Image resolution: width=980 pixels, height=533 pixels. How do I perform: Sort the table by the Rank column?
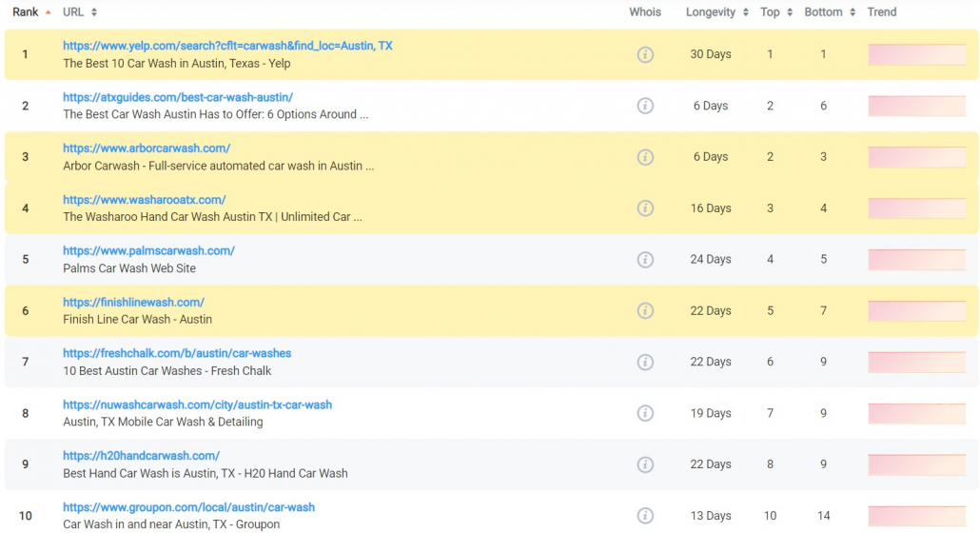31,11
